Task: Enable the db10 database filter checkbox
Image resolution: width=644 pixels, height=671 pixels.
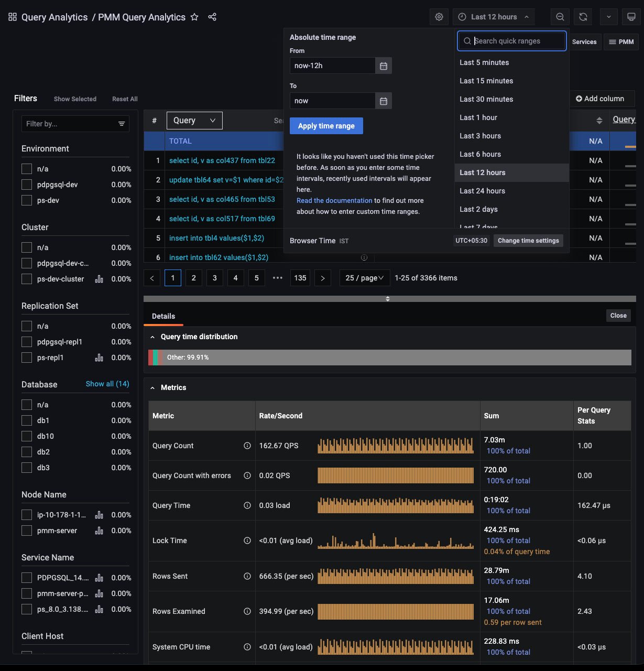Action: click(x=27, y=436)
